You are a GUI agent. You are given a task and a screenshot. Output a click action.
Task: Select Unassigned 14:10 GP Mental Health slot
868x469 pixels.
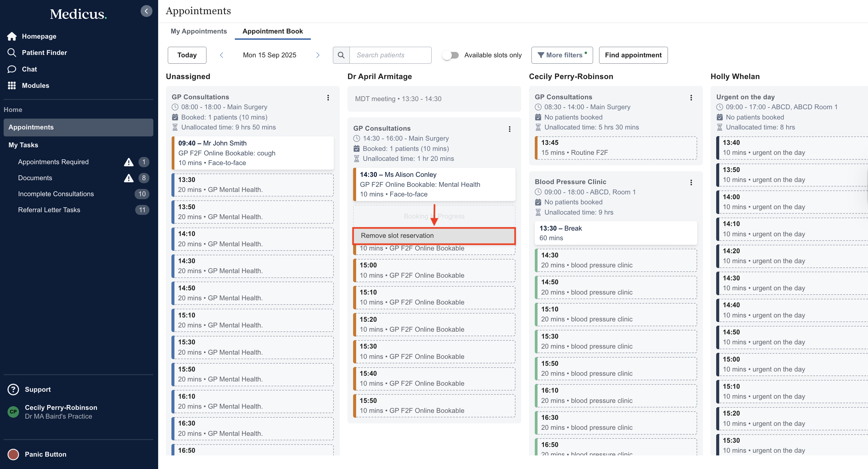[252, 239]
